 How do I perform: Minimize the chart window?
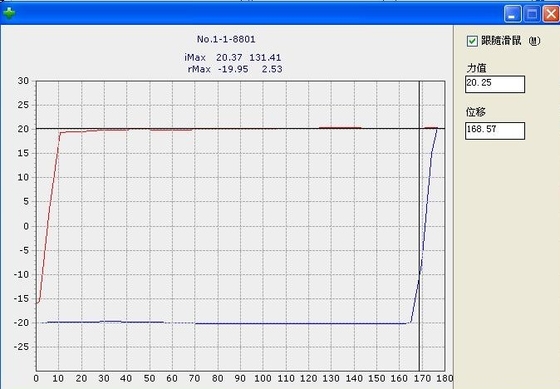(x=512, y=15)
